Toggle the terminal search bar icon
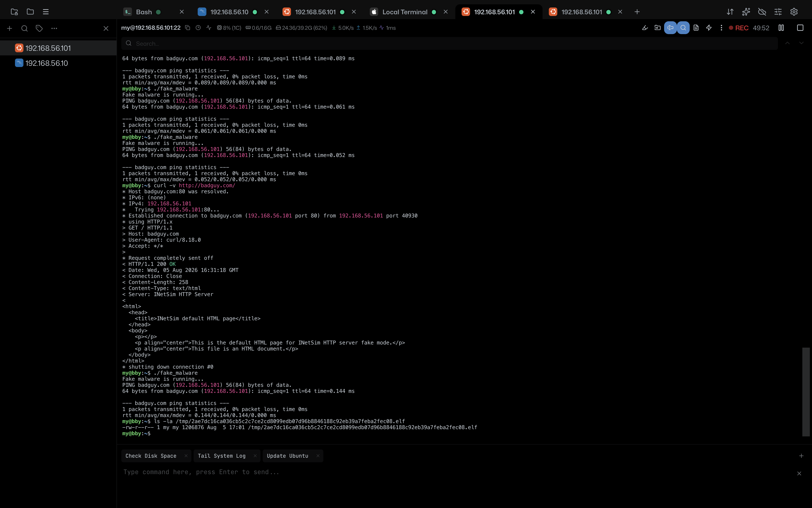 point(683,28)
